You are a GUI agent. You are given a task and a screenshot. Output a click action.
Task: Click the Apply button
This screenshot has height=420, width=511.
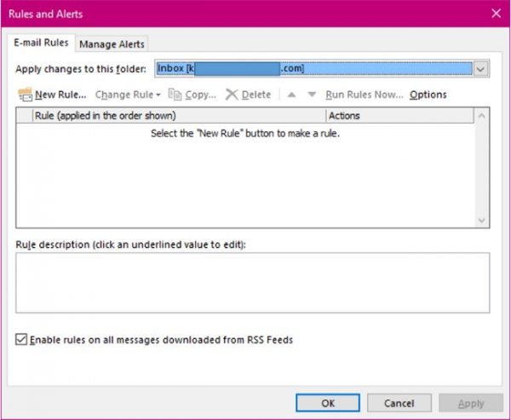click(x=471, y=403)
